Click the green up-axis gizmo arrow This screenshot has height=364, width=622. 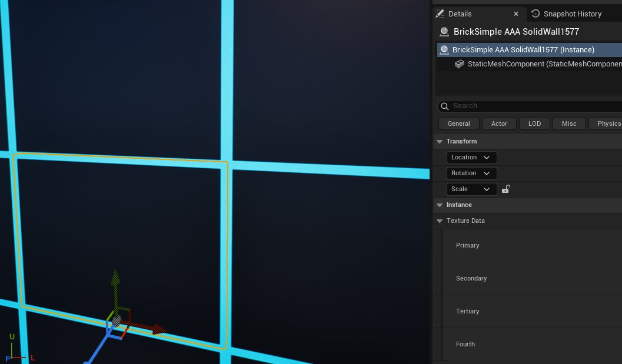pyautogui.click(x=115, y=279)
